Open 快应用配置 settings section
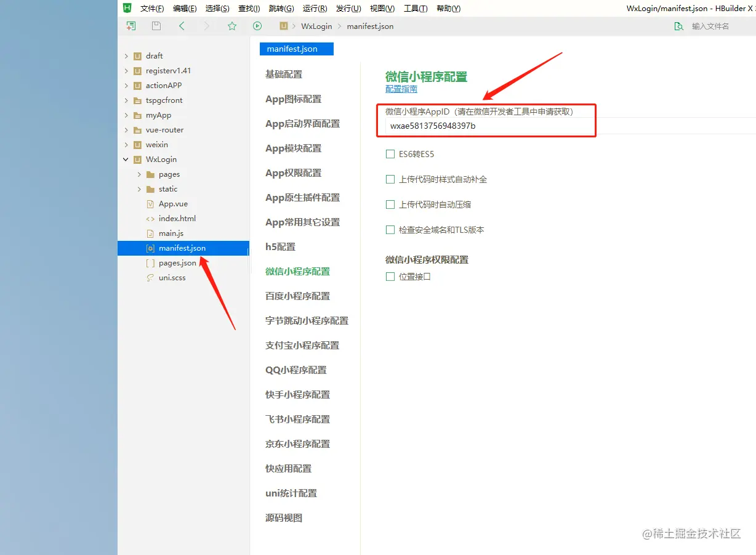This screenshot has width=756, height=555. click(288, 469)
